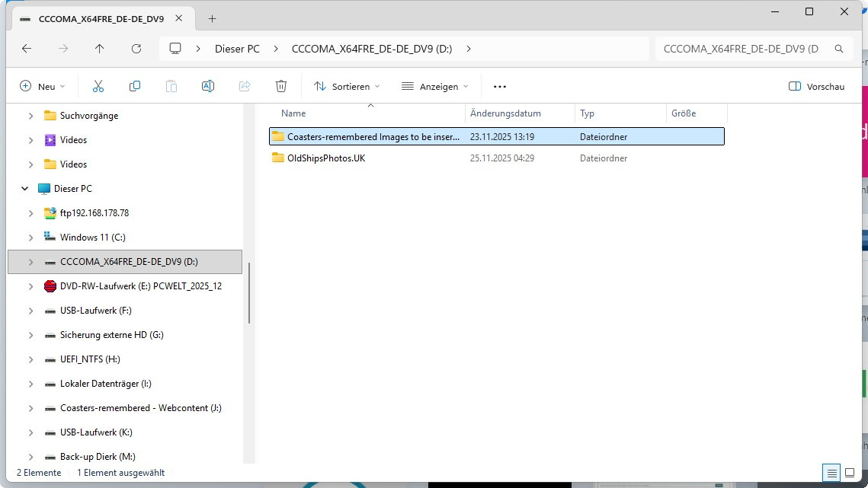Click the OldShipsPhotos.UK folder icon
The height and width of the screenshot is (488, 868).
(278, 158)
